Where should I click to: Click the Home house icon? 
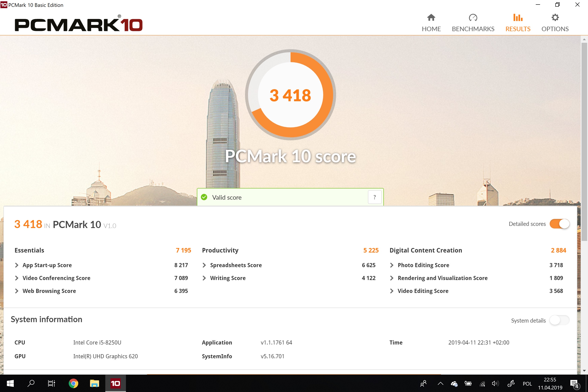pos(431,17)
